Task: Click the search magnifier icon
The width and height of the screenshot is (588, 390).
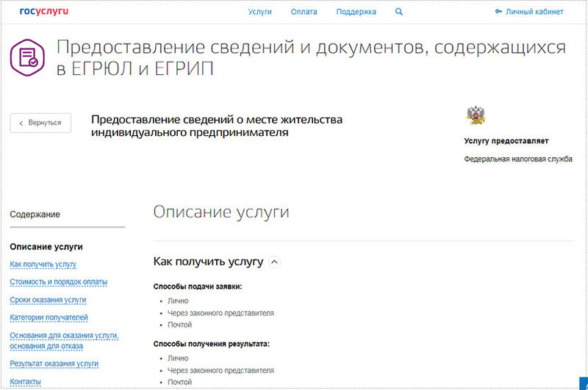Action: 399,12
